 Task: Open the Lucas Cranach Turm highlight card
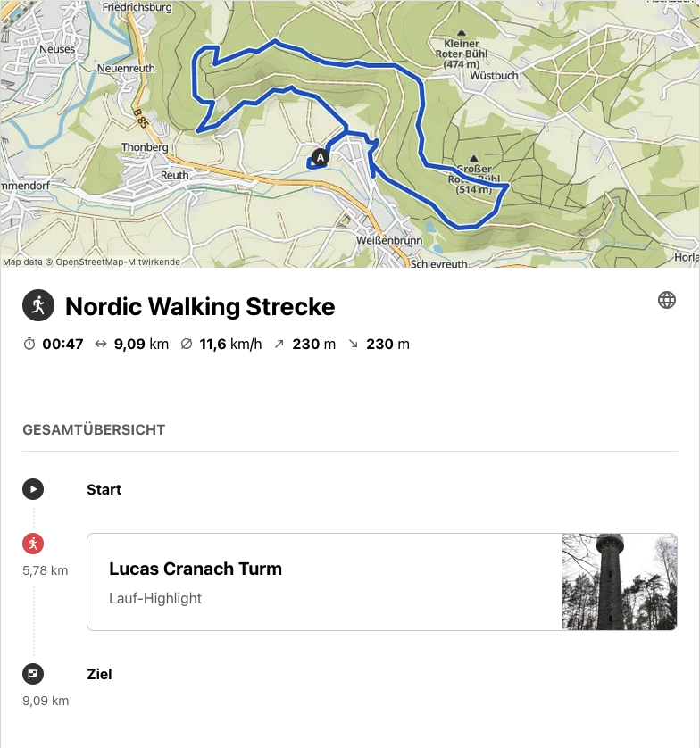click(382, 582)
